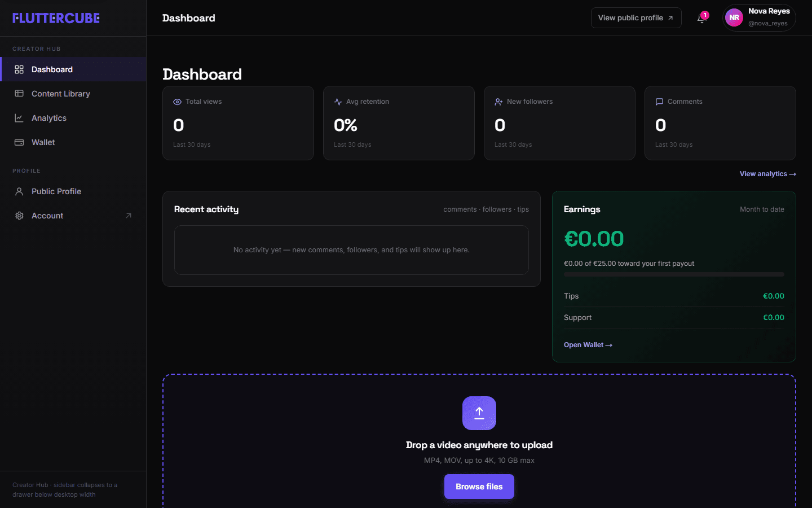Follow the View analytics link

(x=768, y=174)
